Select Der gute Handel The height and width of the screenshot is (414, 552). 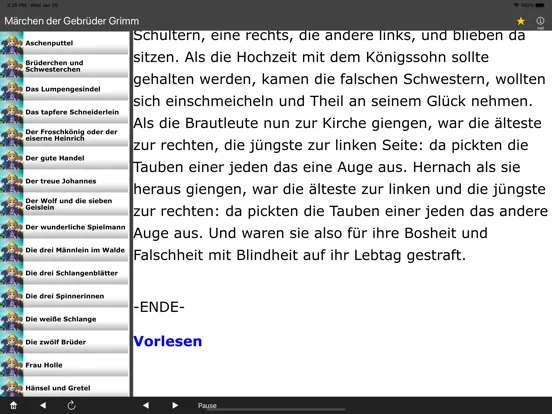[65, 158]
